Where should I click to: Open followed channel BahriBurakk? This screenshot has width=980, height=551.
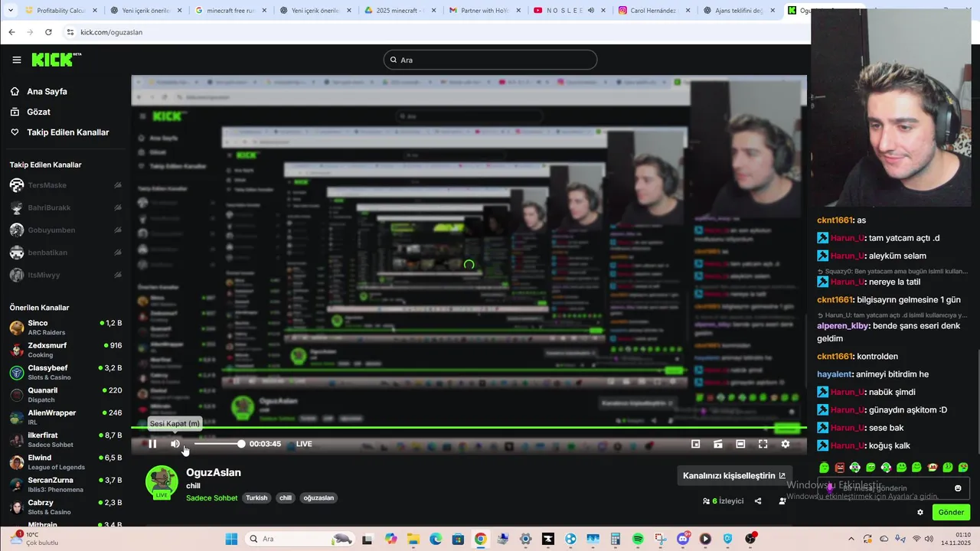tap(65, 207)
